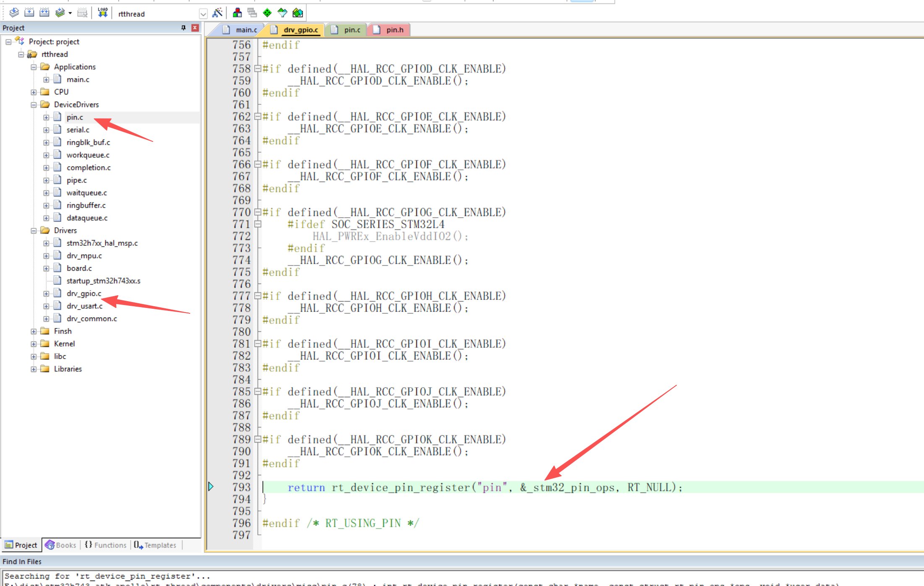Switch to the pin.h editor tab

[394, 30]
